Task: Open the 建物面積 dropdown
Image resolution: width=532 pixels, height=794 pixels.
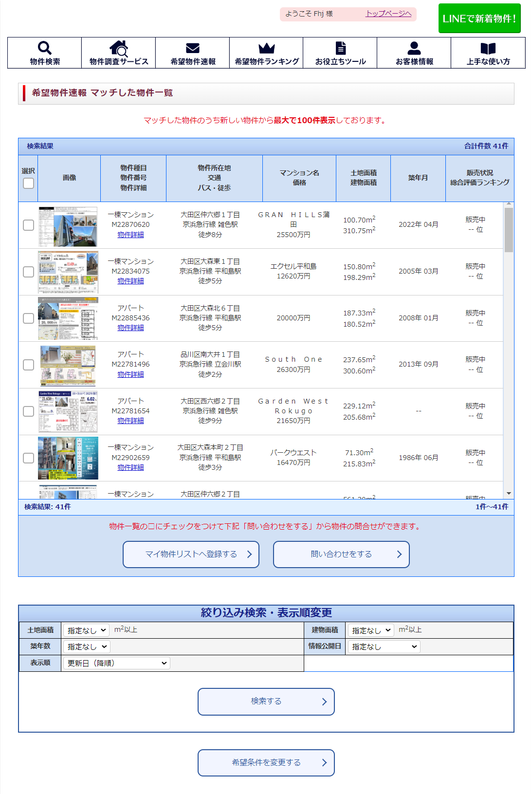Action: (x=371, y=630)
